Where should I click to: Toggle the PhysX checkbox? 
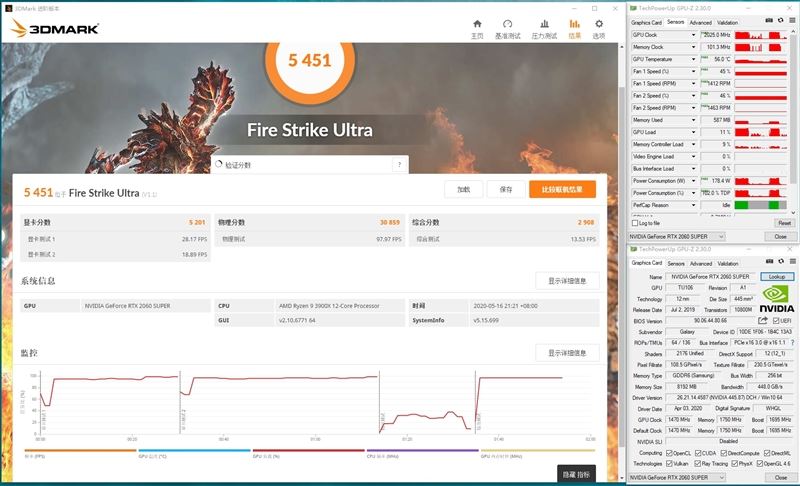click(x=734, y=464)
